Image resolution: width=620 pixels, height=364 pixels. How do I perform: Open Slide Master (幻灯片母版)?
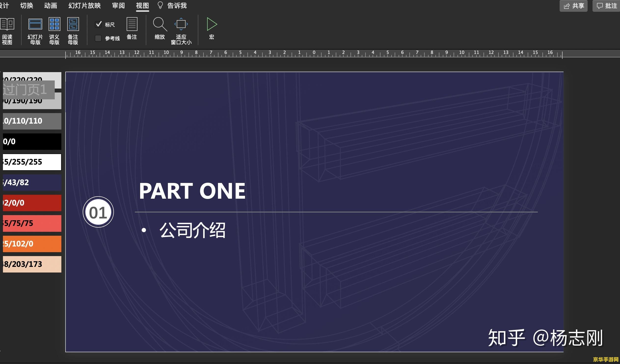pyautogui.click(x=35, y=31)
